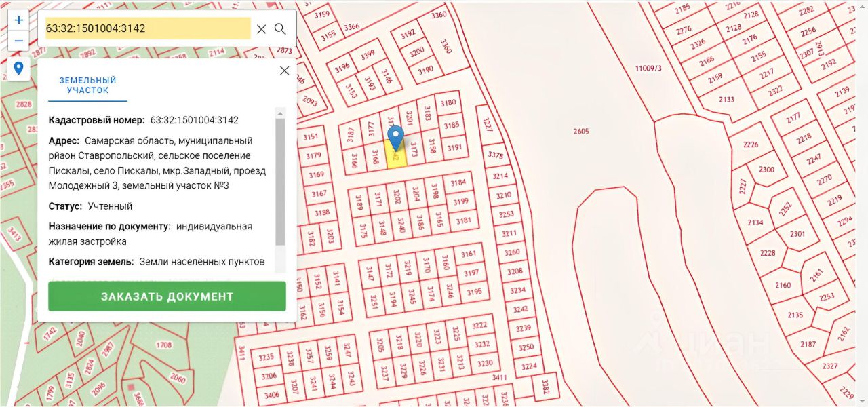The width and height of the screenshot is (868, 407).
Task: Click the search field with 63:32:1501004:3142
Action: click(x=148, y=28)
